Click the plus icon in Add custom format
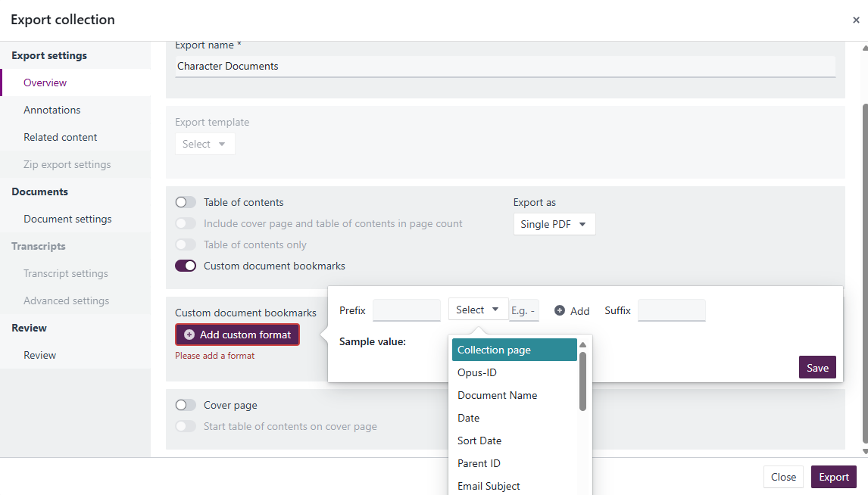This screenshot has height=495, width=868. pos(189,335)
